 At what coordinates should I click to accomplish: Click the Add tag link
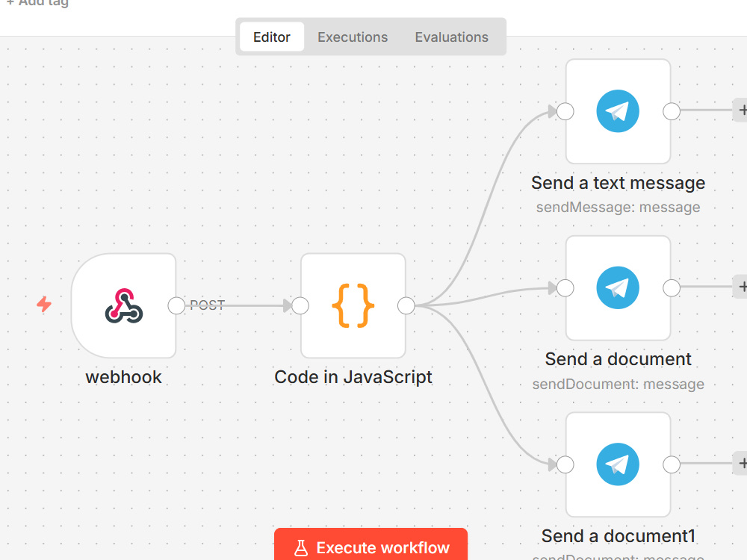(x=37, y=3)
